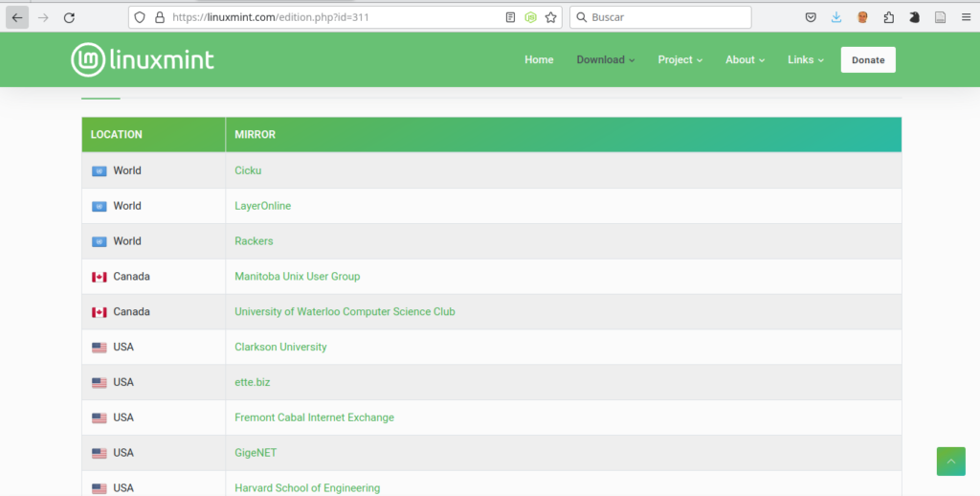Toggle reader view icon in address bar

click(x=511, y=17)
